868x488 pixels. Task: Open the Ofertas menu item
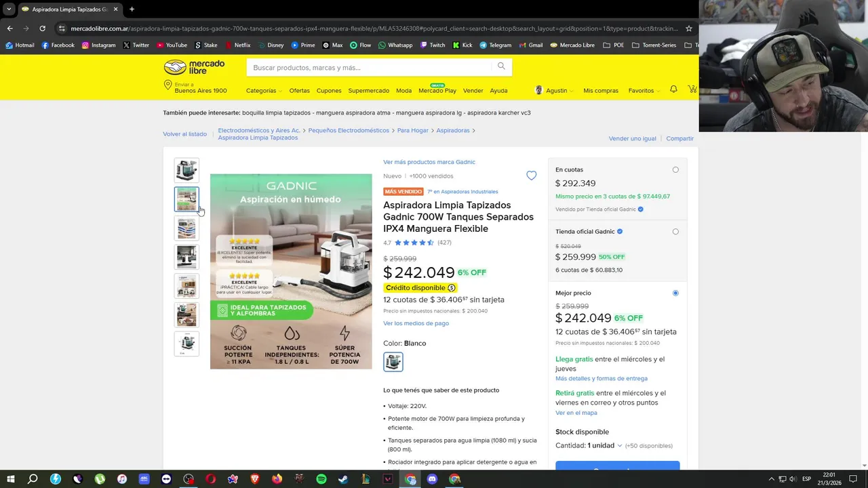(299, 90)
